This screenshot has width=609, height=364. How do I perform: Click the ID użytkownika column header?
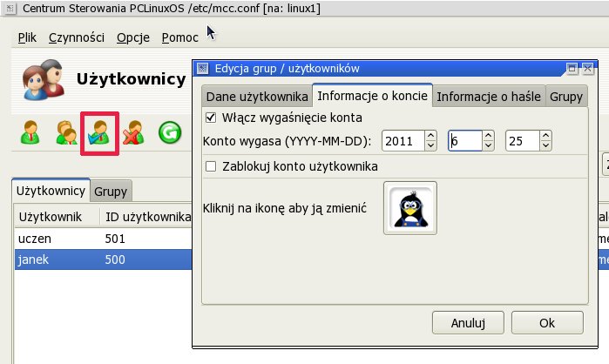146,217
